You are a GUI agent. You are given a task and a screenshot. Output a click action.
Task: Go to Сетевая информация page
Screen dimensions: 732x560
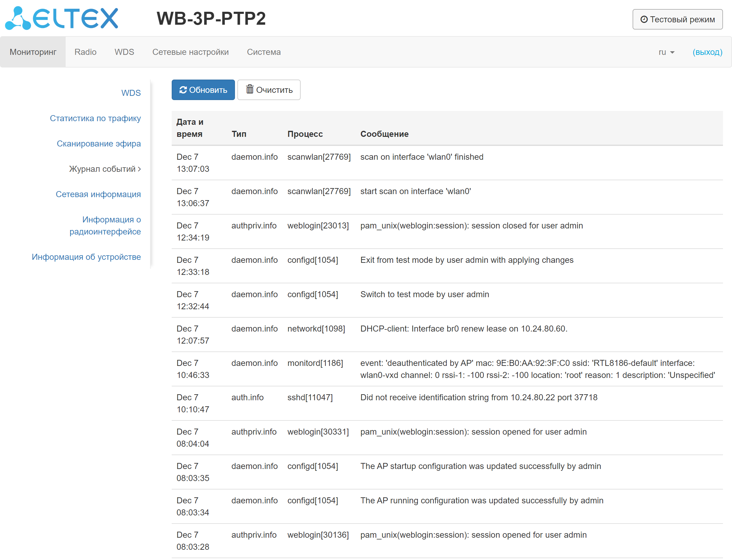coord(98,194)
